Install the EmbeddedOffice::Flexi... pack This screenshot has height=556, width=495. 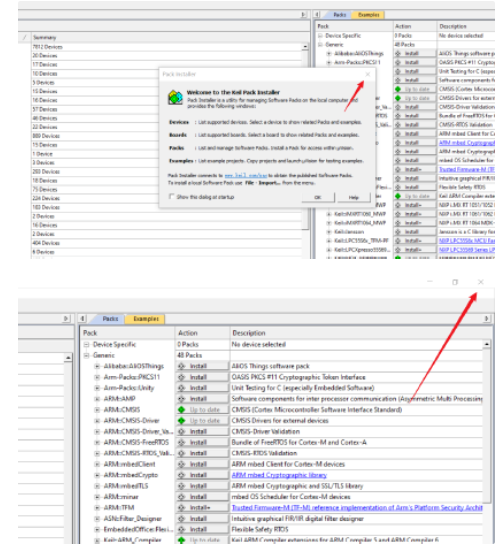[202, 530]
